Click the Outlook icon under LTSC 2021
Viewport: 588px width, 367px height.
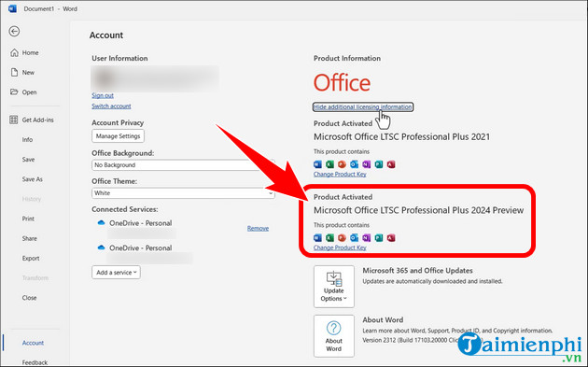pyautogui.click(x=354, y=164)
